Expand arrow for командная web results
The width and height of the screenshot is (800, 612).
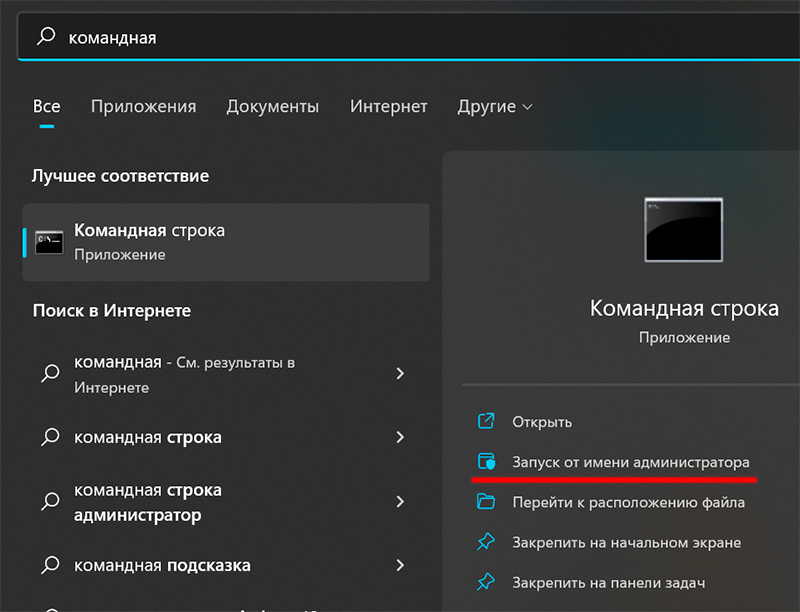400,374
